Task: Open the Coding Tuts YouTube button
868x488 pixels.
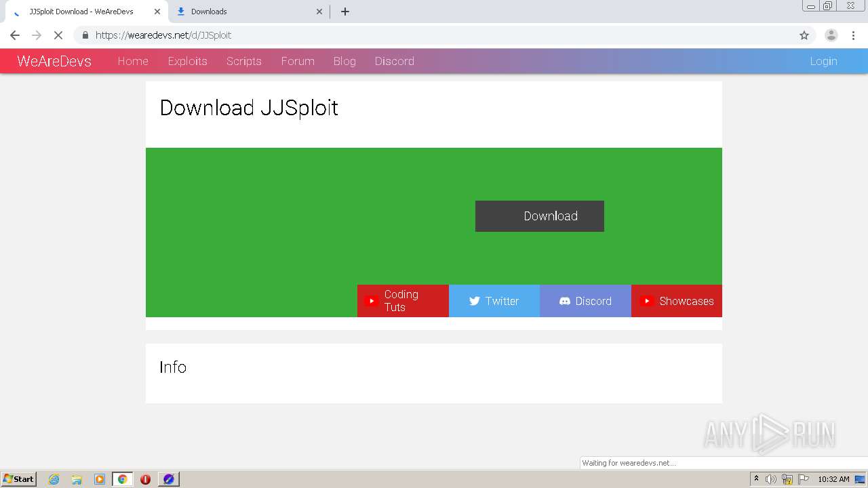Action: click(x=403, y=301)
